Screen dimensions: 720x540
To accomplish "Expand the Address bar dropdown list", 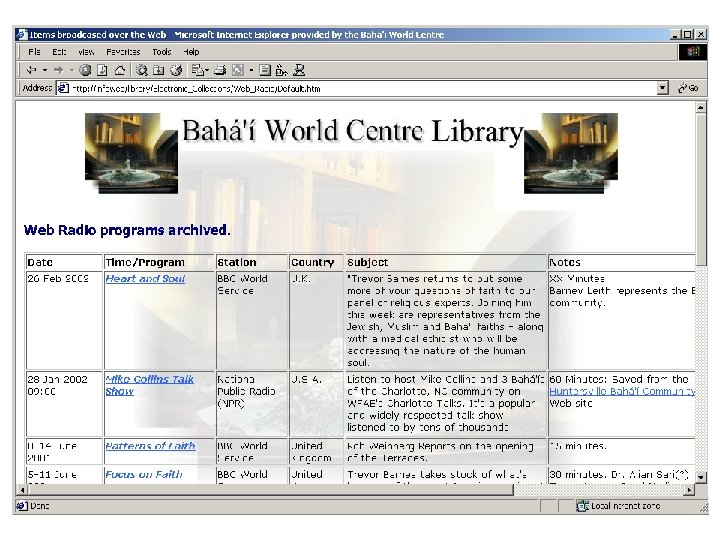I will [662, 88].
